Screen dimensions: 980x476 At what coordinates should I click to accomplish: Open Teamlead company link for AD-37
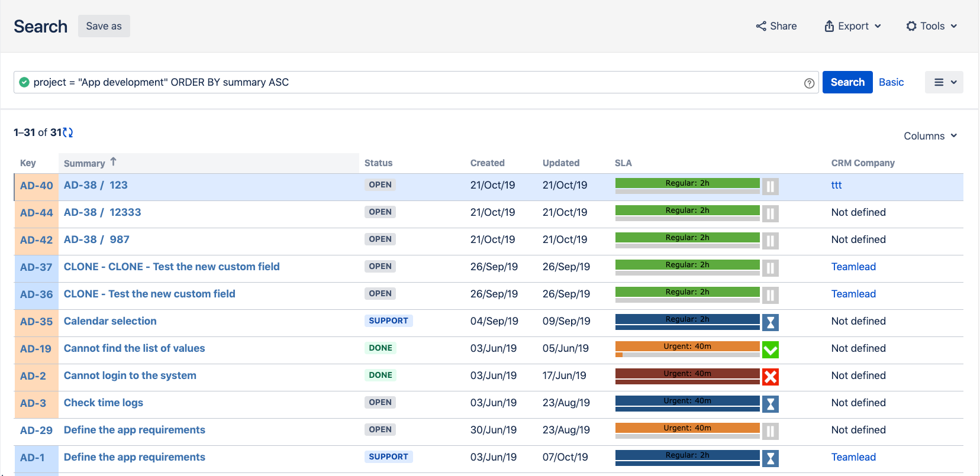point(853,267)
